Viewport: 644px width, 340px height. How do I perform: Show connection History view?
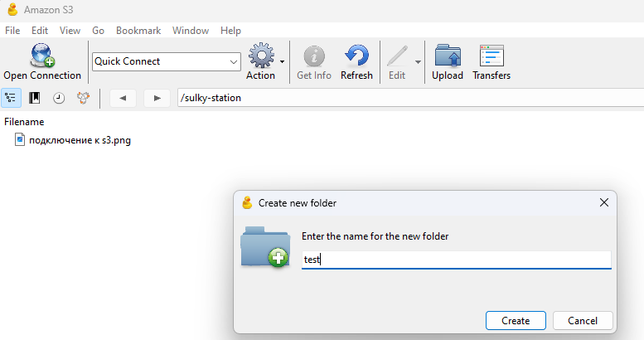click(x=59, y=98)
